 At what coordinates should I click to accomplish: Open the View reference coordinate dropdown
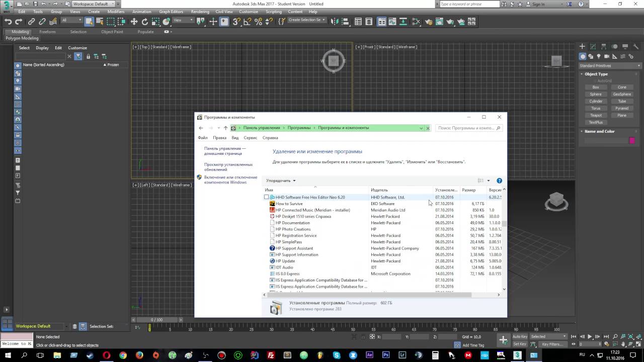click(183, 21)
